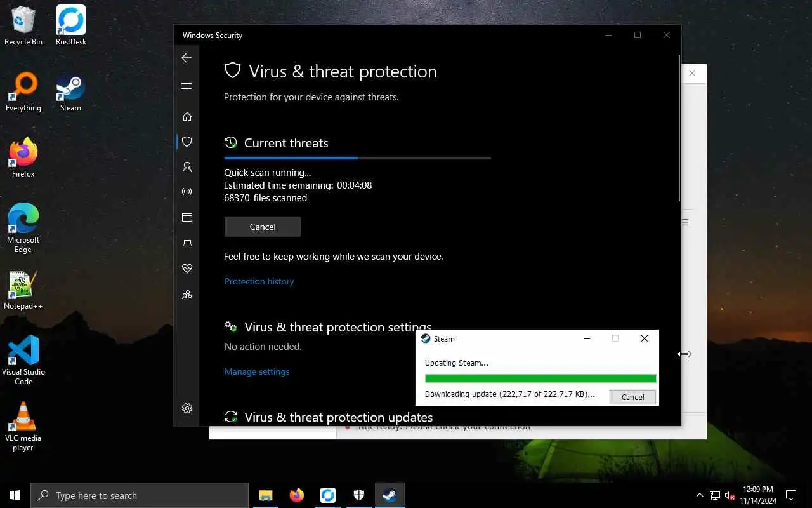Click the Virus & threat protection updates heading
This screenshot has width=812, height=508.
point(338,417)
